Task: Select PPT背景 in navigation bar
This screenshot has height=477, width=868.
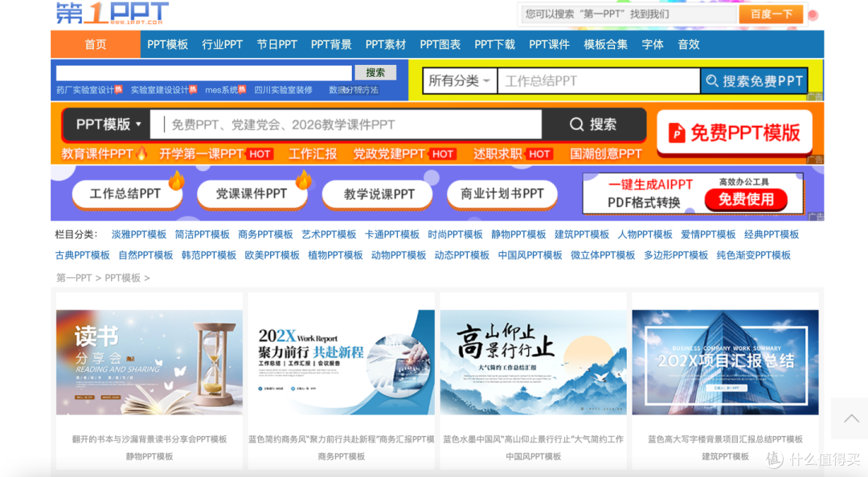Action: [x=331, y=44]
